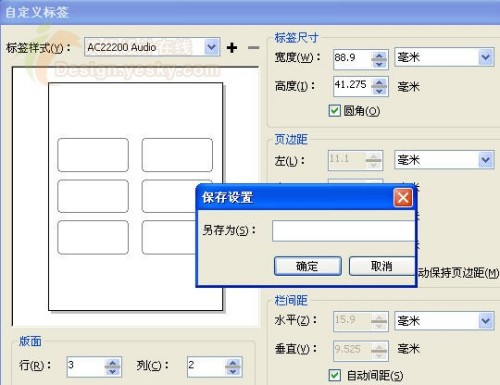
Task: Click the top-left label in the preview
Action: [93, 155]
